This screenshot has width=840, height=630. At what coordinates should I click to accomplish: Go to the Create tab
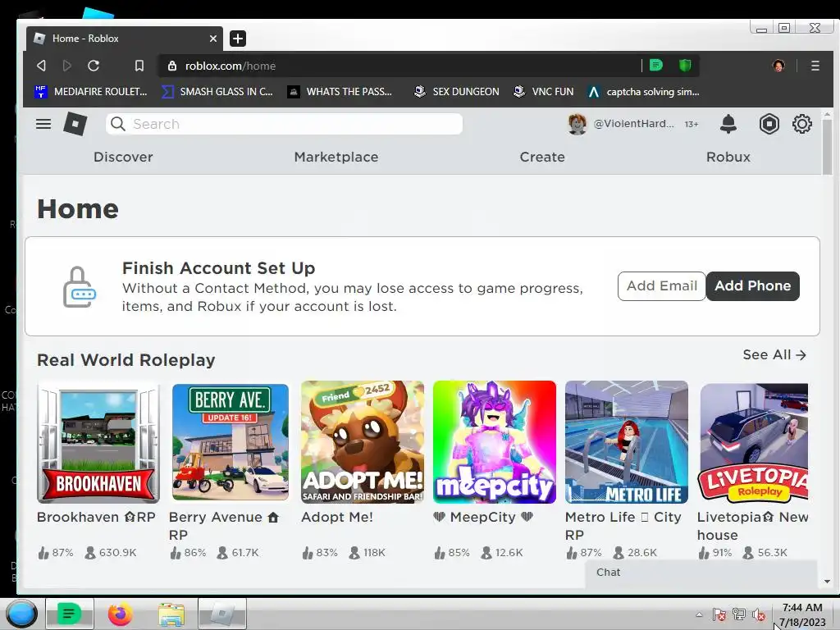click(542, 157)
